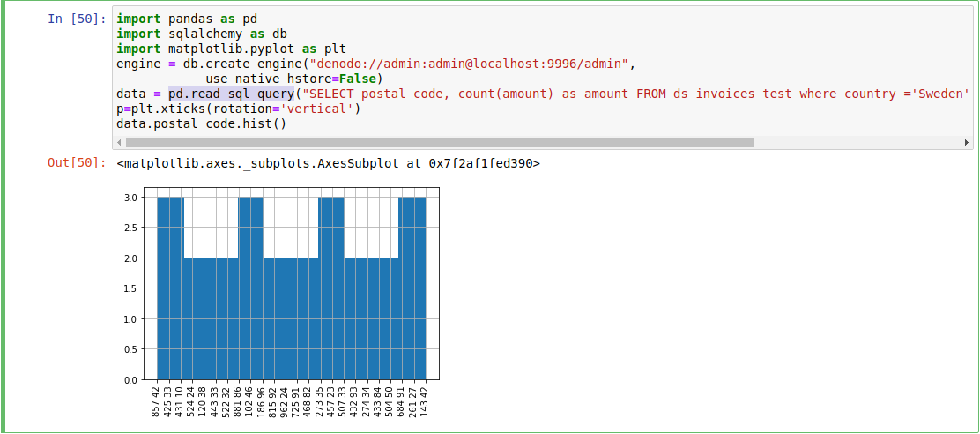Image resolution: width=980 pixels, height=434 pixels.
Task: Click the 457 23 x-axis label
Action: tap(332, 400)
